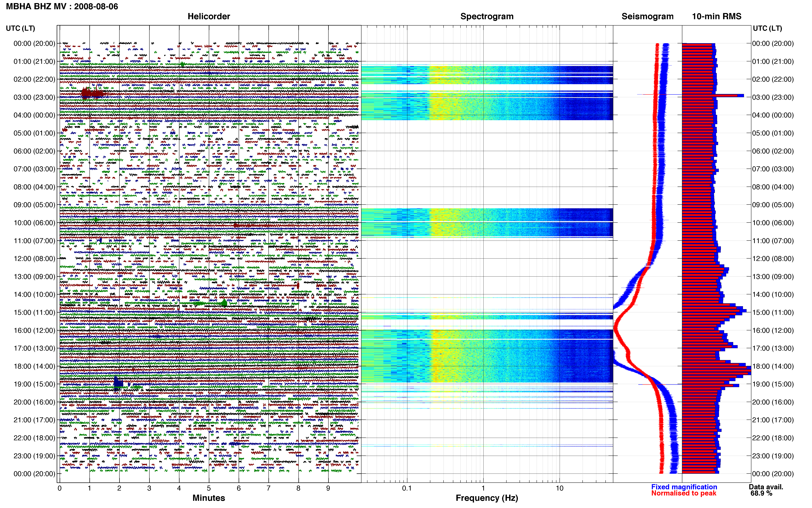This screenshot has width=812, height=508.
Task: Click the 'Minutes' x-axis label
Action: click(x=208, y=498)
